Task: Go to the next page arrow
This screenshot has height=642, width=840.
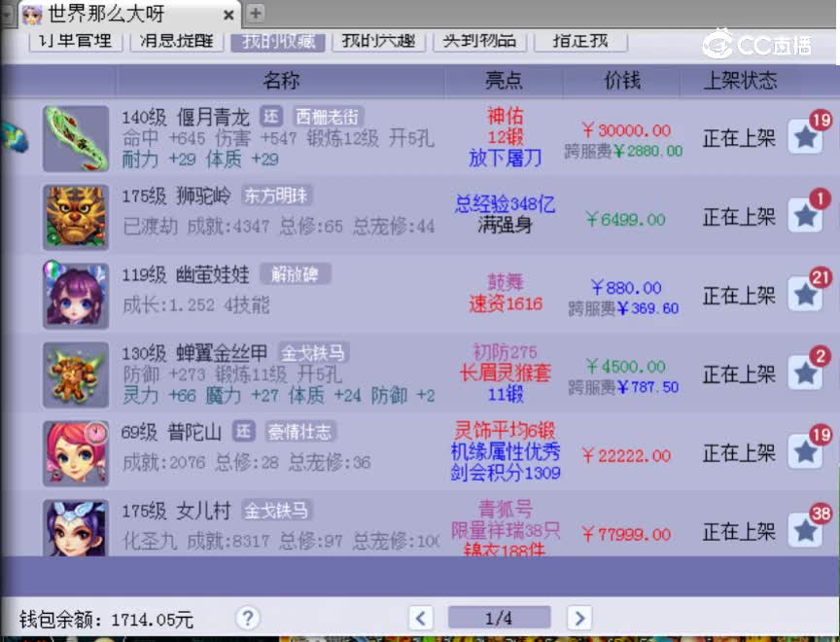Action: tap(579, 619)
